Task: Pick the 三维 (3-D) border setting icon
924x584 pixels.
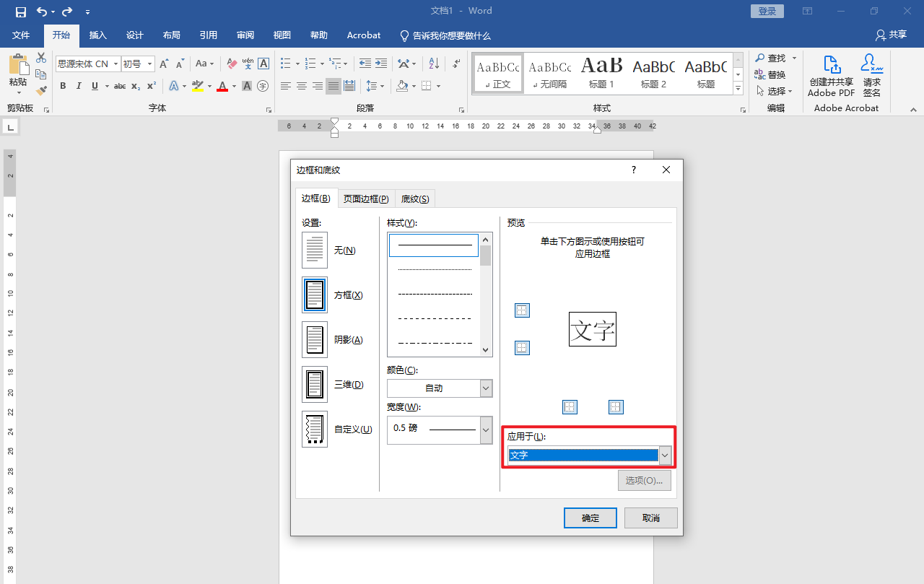Action: [315, 385]
